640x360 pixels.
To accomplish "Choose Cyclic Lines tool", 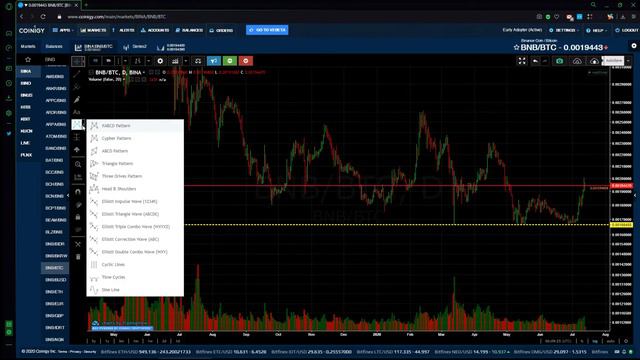I will (x=135, y=265).
